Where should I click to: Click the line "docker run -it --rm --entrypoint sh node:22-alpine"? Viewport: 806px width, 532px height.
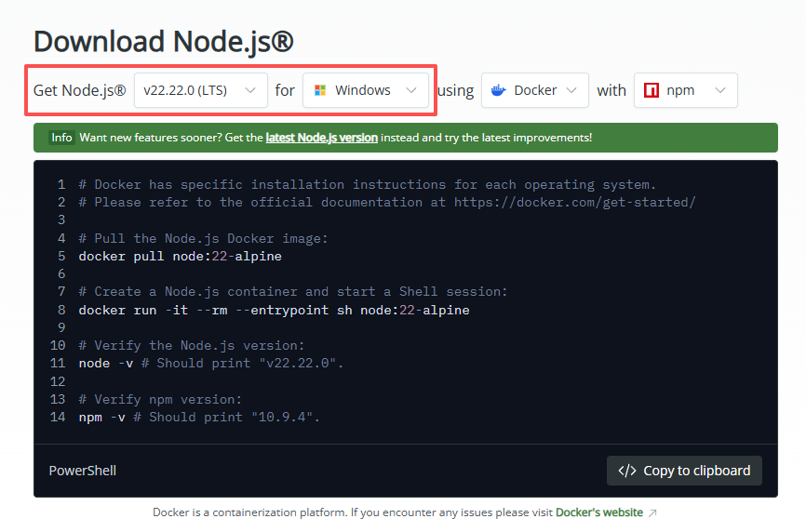point(274,310)
